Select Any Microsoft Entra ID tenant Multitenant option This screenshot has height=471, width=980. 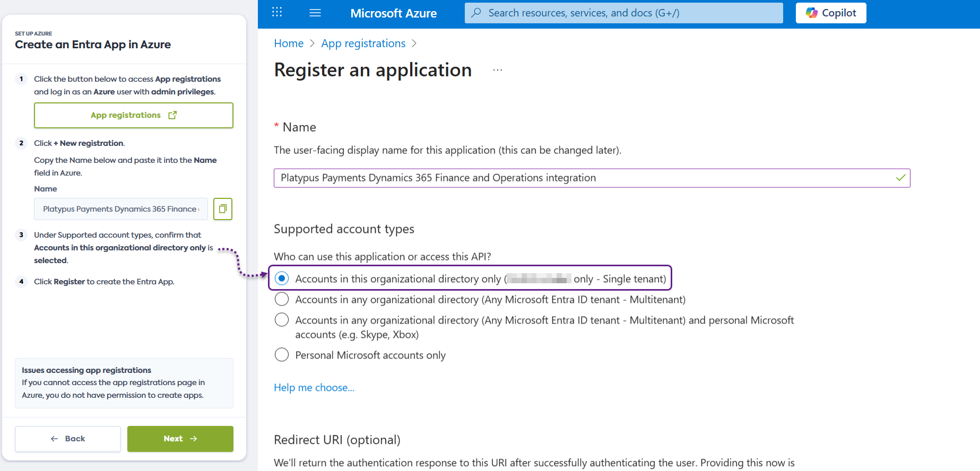click(282, 299)
